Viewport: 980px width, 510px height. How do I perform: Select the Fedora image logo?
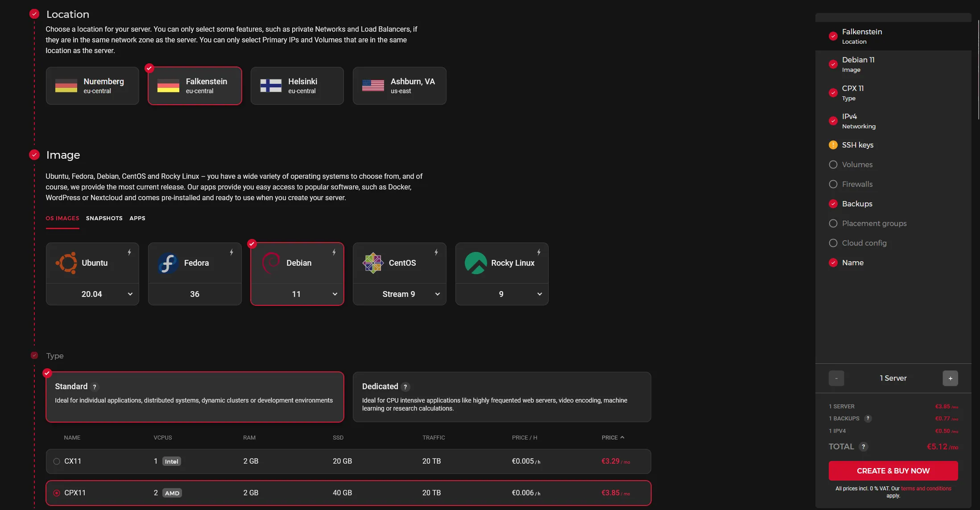167,263
